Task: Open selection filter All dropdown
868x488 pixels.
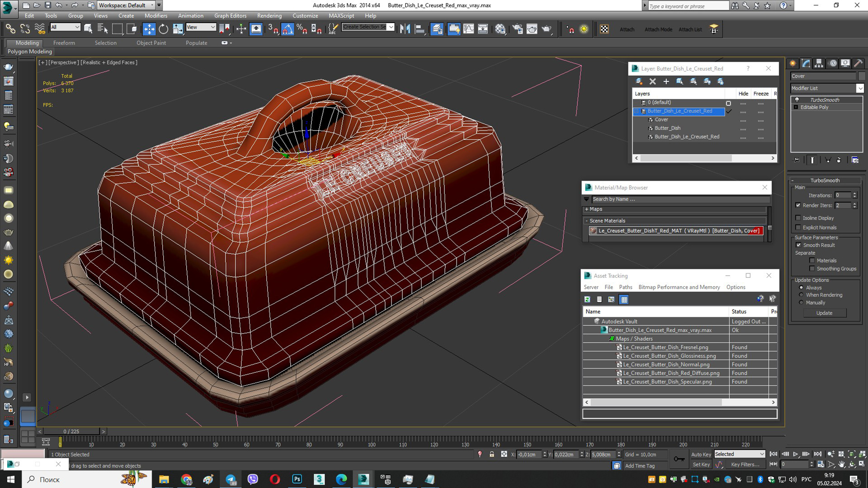Action: (65, 27)
